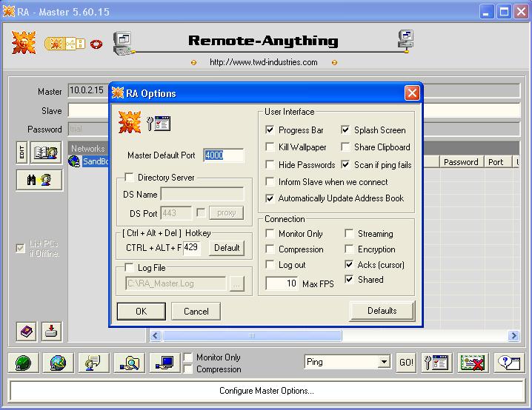Enable the Log out checkbox
532x410 pixels.
[270, 264]
